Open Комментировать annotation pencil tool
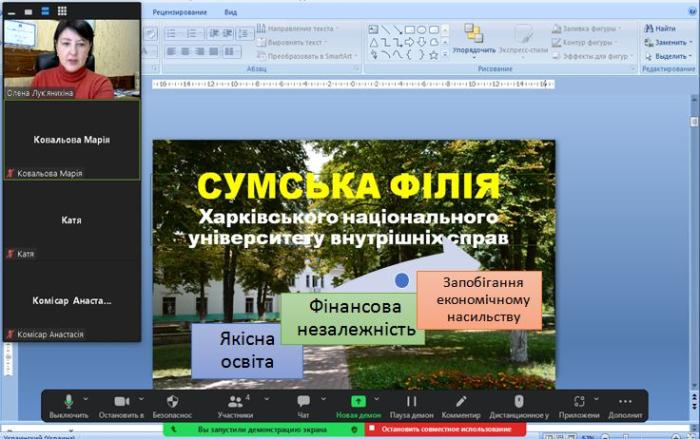This screenshot has width=700, height=439. pos(461,402)
